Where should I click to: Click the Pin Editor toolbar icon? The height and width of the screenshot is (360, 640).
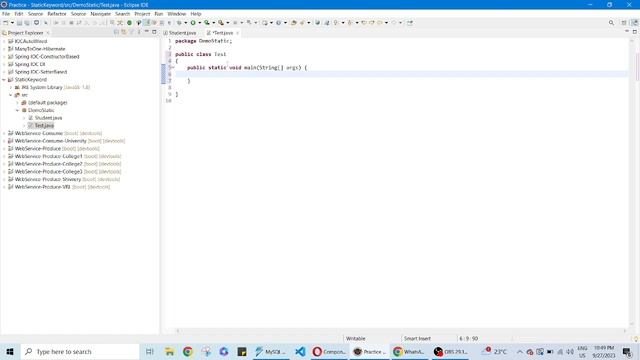tap(410, 23)
